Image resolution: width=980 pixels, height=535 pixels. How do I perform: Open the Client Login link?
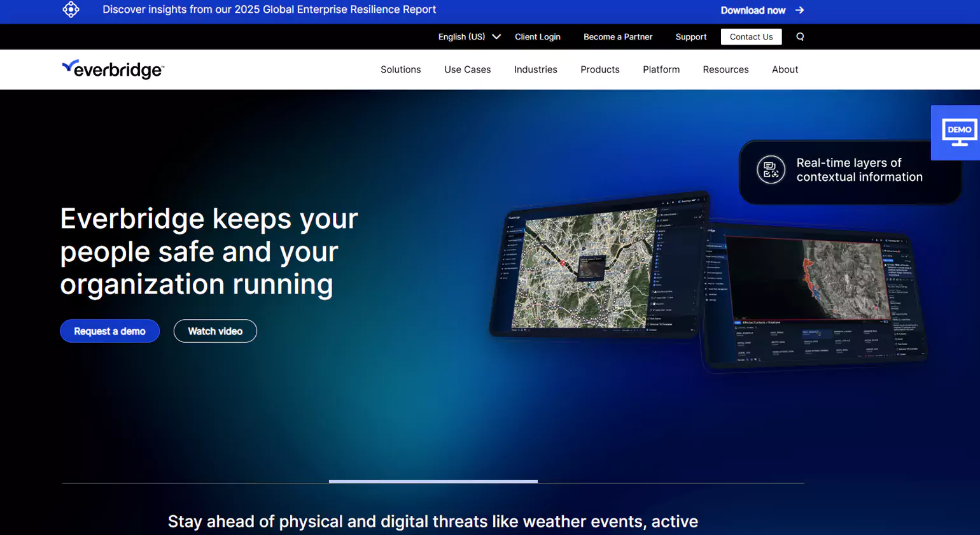coord(537,37)
